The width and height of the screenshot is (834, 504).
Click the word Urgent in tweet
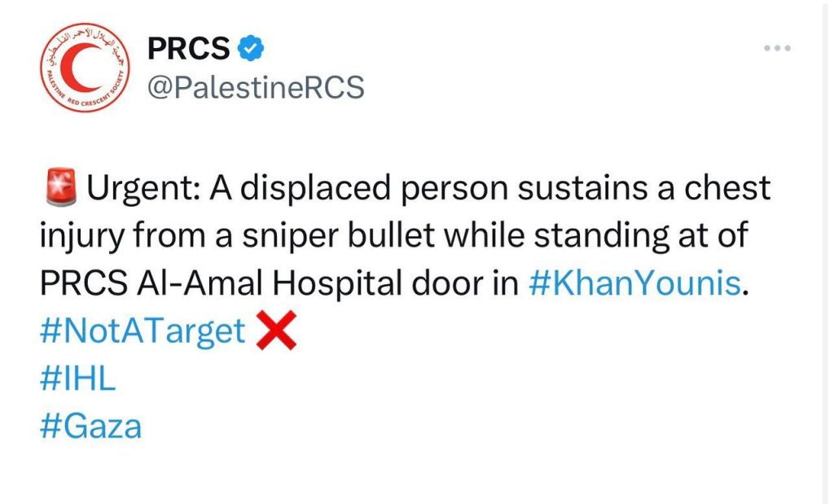[139, 187]
